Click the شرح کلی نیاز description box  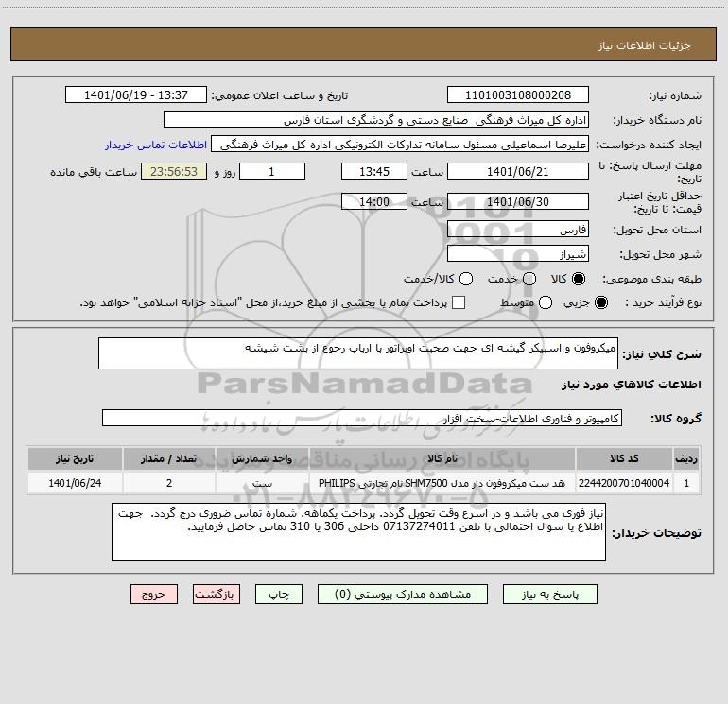coord(358,353)
